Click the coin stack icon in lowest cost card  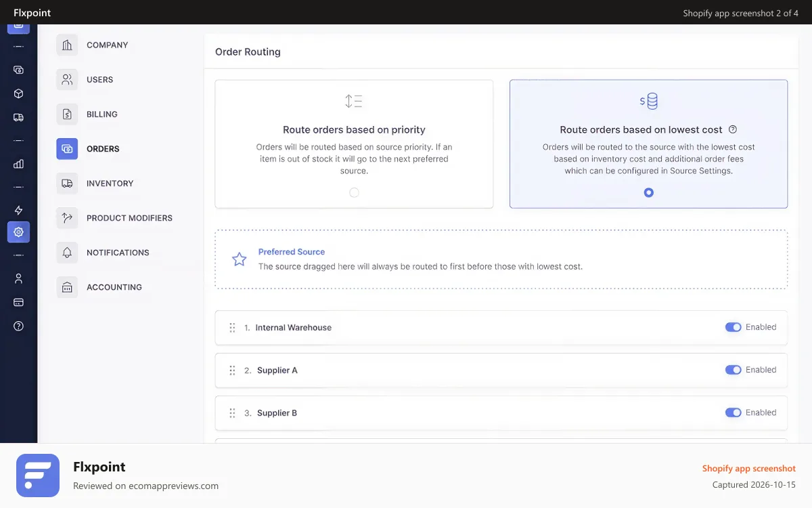coord(648,102)
